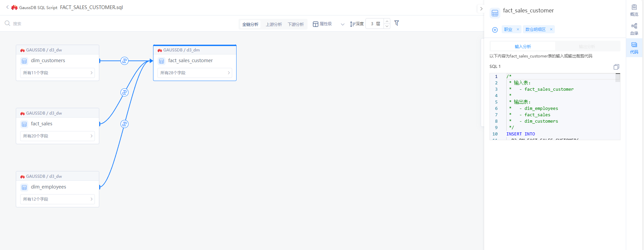Switch to 上游分析 upstream analysis tab
This screenshot has height=250, width=644.
[274, 24]
